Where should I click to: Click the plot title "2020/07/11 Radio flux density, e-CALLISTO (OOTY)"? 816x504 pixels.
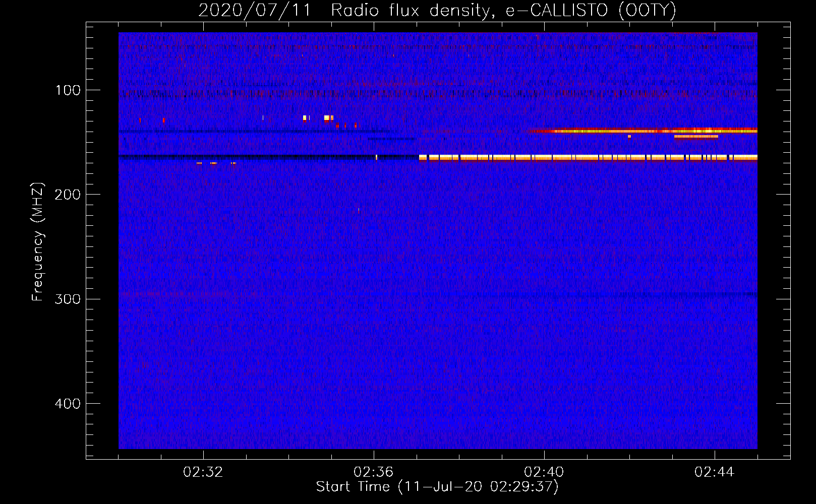click(x=437, y=10)
